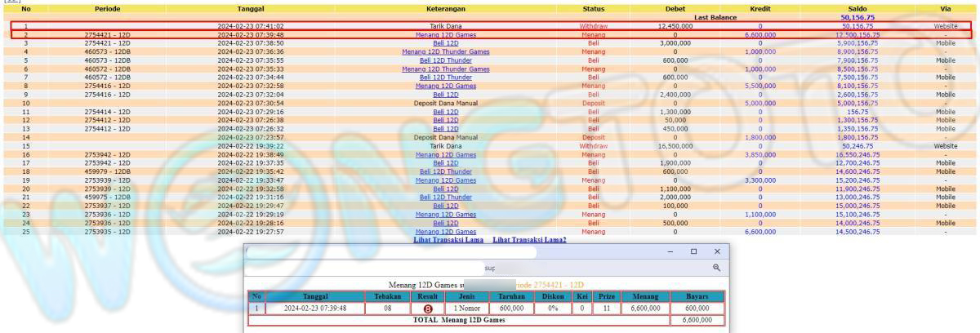Image resolution: width=980 pixels, height=333 pixels.
Task: Open Beli 12D Thunder for periode 459979
Action: (x=445, y=171)
